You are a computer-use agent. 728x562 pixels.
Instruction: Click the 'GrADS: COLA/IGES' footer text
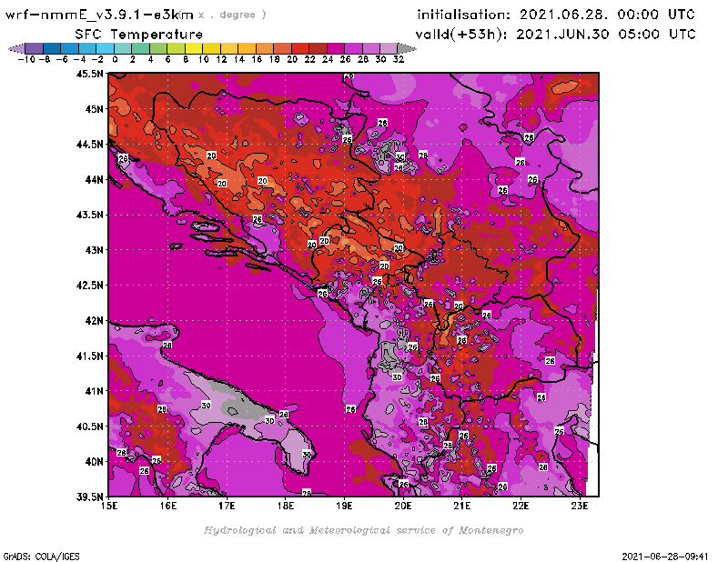42,557
